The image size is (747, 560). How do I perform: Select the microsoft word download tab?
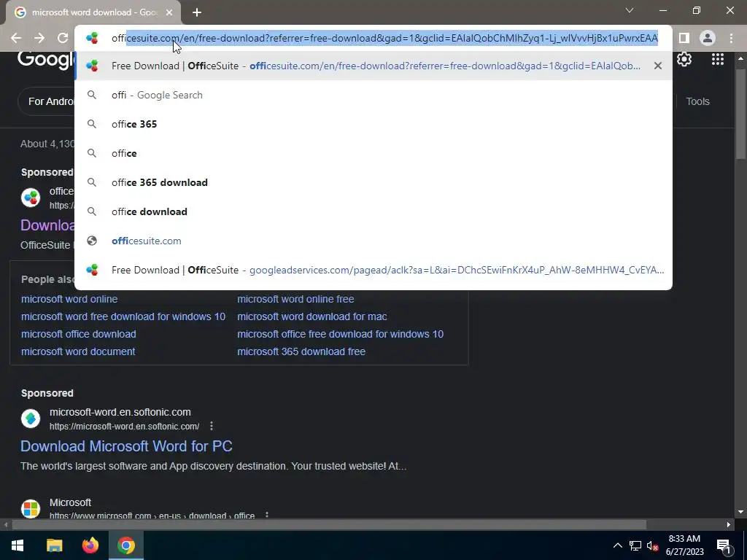[x=93, y=13]
